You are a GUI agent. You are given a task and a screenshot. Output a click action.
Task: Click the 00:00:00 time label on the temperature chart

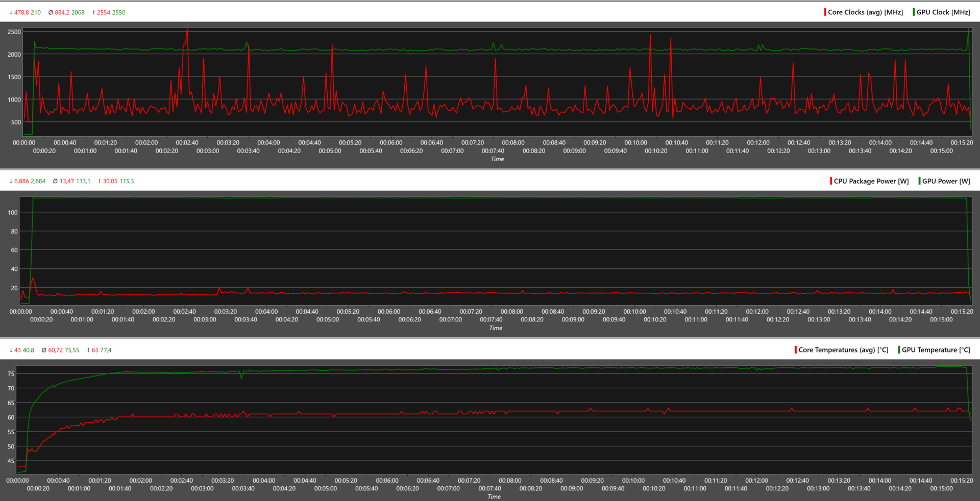(18, 481)
